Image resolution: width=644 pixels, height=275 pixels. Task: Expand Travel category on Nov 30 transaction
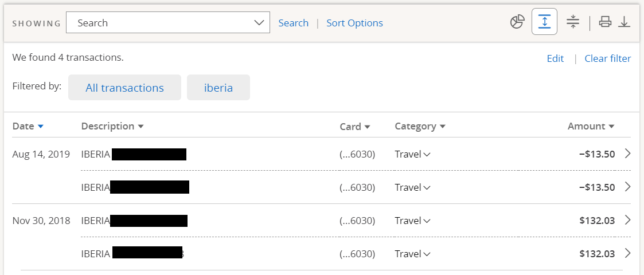412,221
